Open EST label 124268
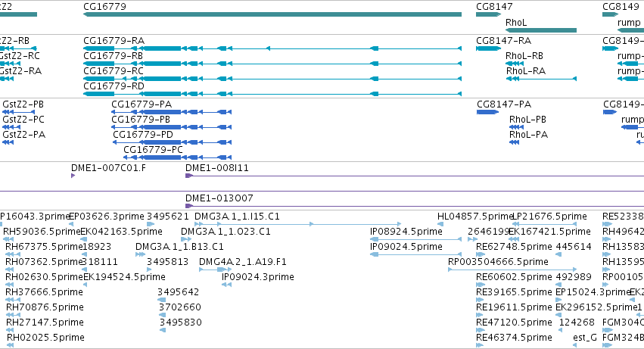Image resolution: width=644 pixels, height=349 pixels. 577,323
